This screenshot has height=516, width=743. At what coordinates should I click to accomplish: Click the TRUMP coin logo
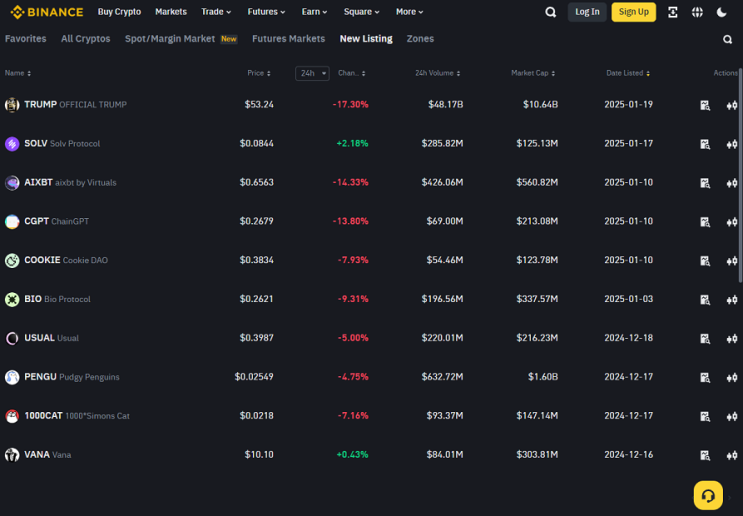coord(12,105)
